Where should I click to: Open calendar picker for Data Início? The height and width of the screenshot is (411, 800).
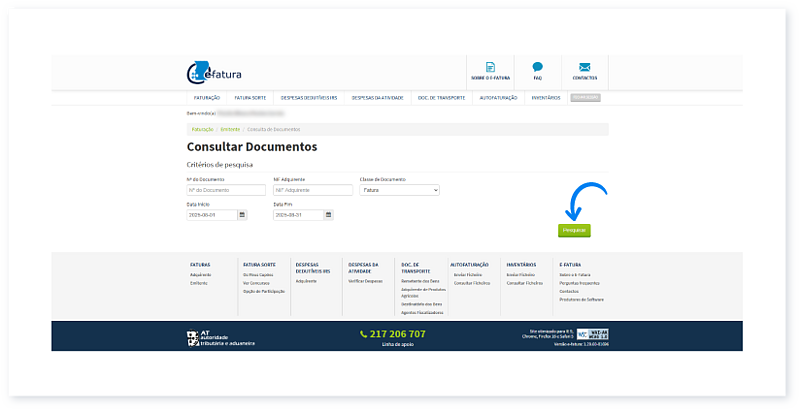[x=242, y=215]
